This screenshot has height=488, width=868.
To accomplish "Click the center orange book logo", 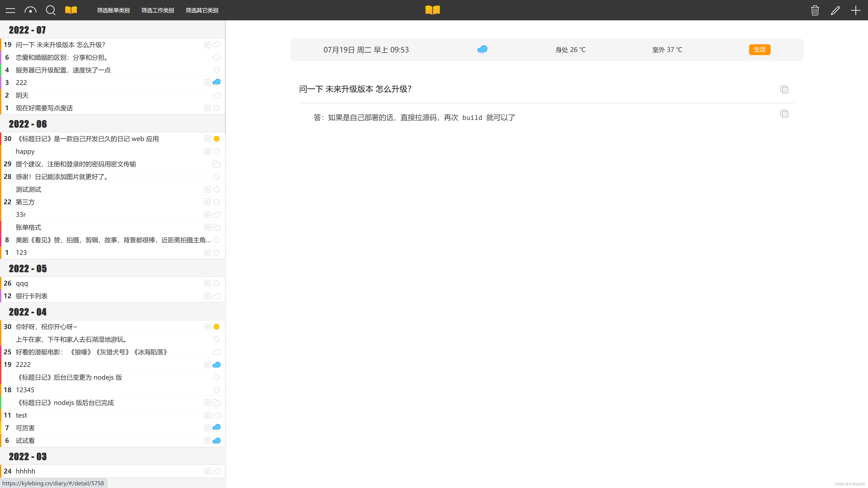I will click(433, 10).
